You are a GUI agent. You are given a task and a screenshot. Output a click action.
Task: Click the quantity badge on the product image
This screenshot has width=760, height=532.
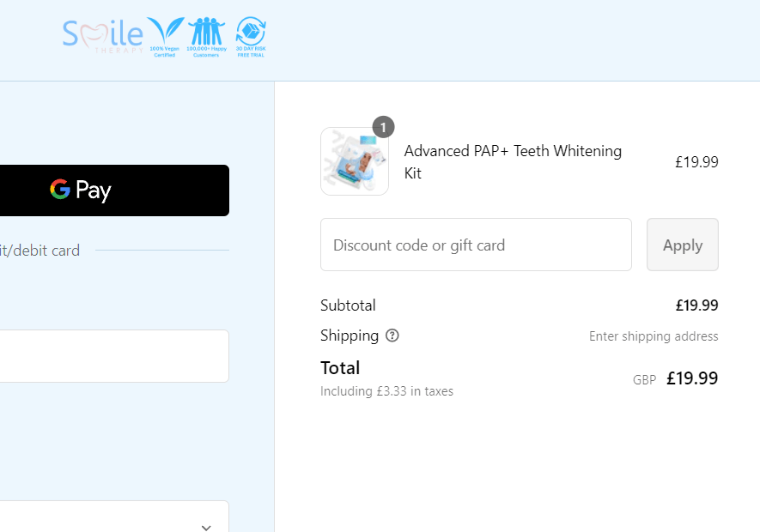pyautogui.click(x=383, y=127)
